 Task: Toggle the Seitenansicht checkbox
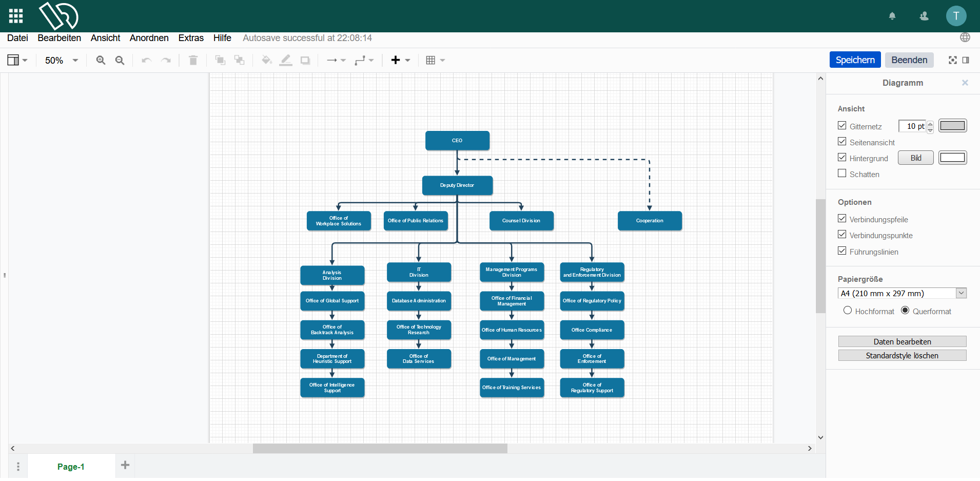[842, 141]
